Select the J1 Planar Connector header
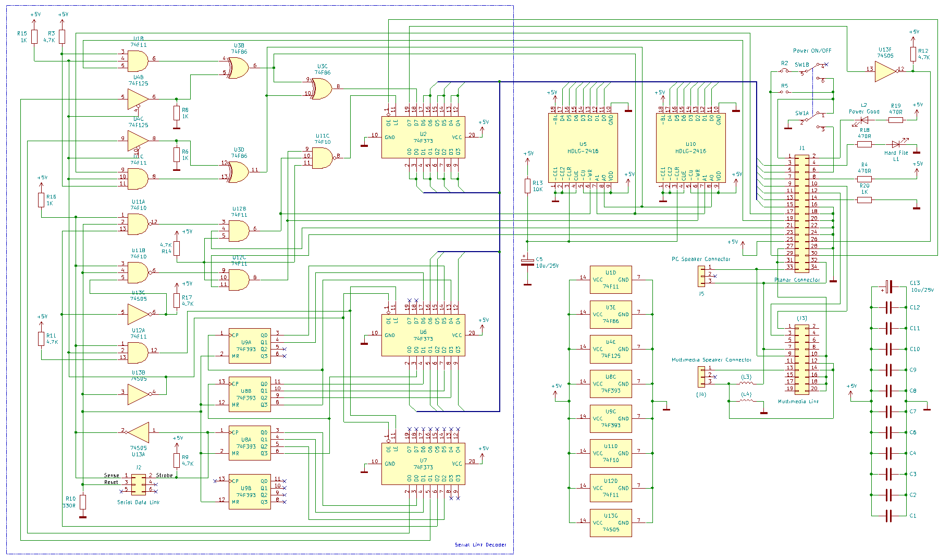Viewport: 951px width, 560px height. (x=801, y=214)
